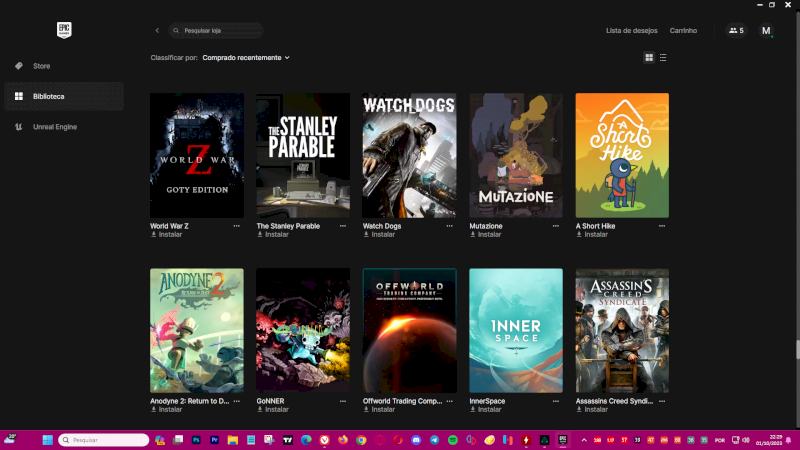This screenshot has width=800, height=450.
Task: Open more options for Offworld Trading Company
Action: pyautogui.click(x=449, y=402)
